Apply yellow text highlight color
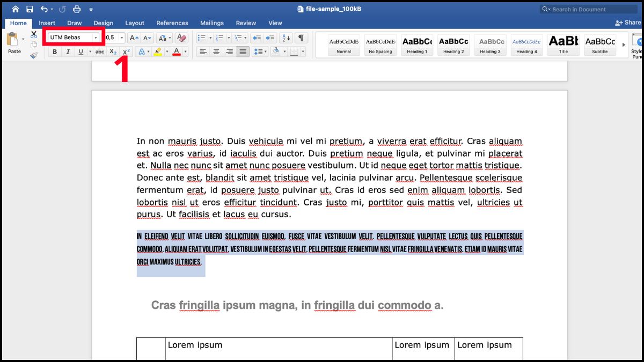Image resolution: width=644 pixels, height=362 pixels. [157, 52]
